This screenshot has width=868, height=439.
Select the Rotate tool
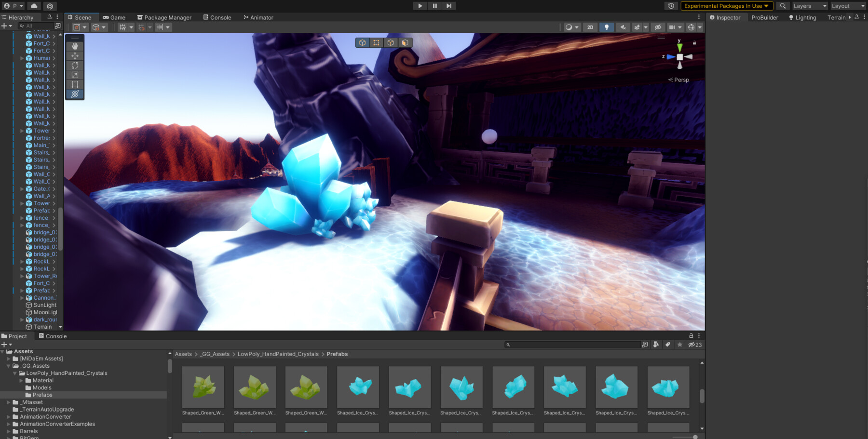(x=74, y=65)
